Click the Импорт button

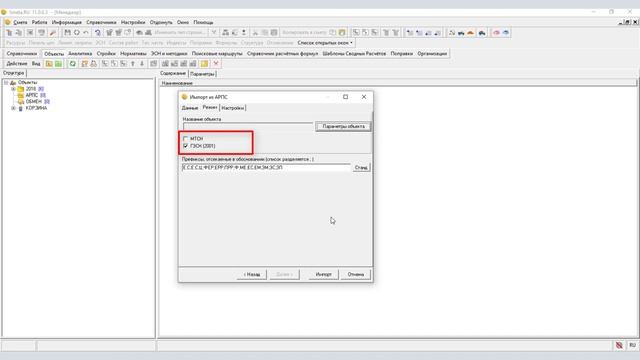tap(323, 274)
